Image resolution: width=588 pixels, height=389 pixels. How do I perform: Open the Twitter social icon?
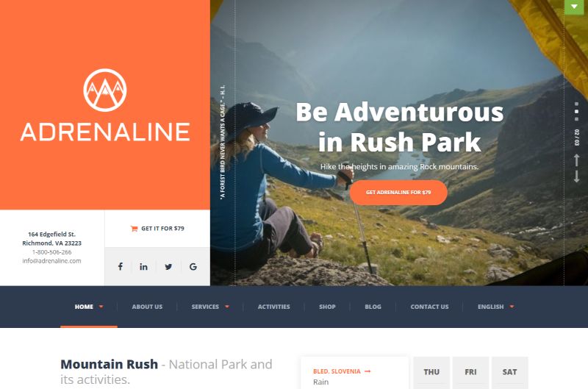pyautogui.click(x=168, y=267)
